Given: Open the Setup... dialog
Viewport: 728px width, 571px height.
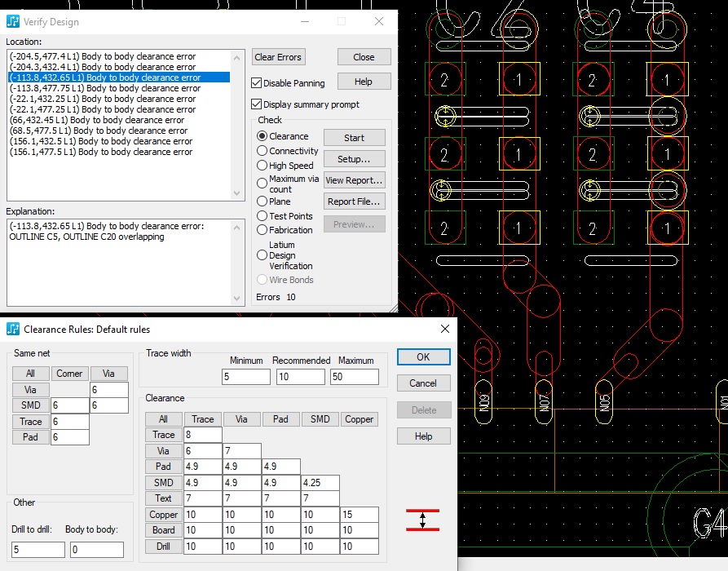Looking at the screenshot, I should coord(354,159).
